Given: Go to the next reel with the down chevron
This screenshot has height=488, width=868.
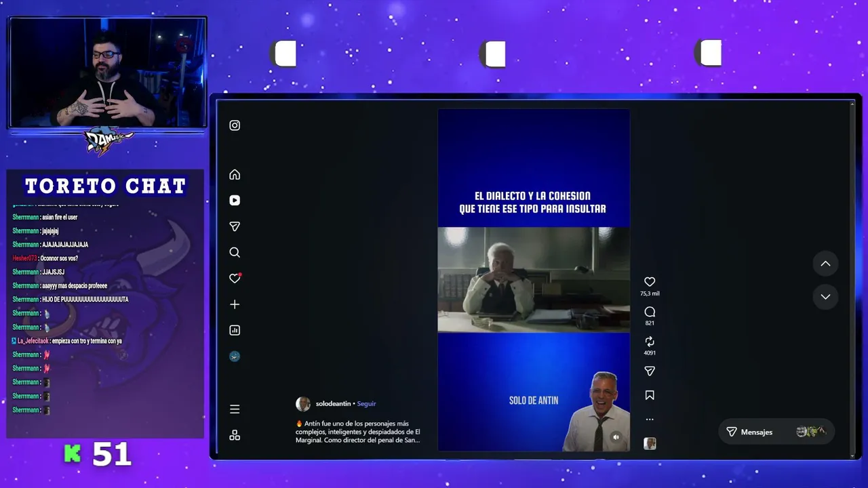Looking at the screenshot, I should pos(825,296).
